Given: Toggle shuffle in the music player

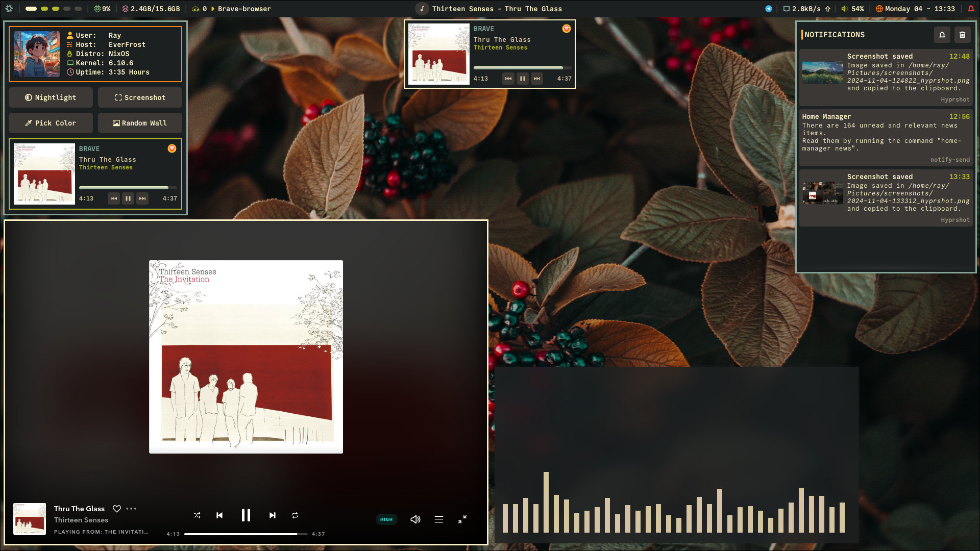Looking at the screenshot, I should tap(197, 515).
